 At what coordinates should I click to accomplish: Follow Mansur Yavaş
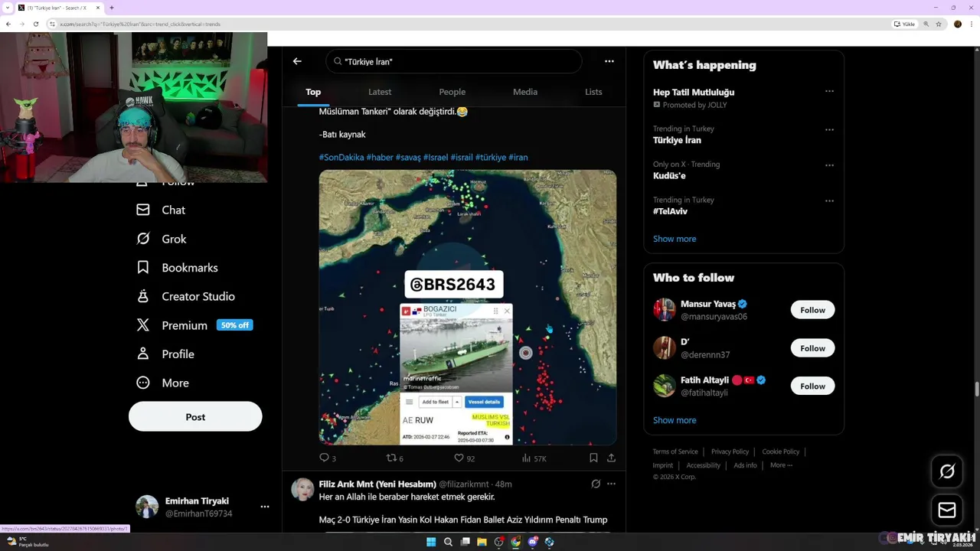(812, 310)
